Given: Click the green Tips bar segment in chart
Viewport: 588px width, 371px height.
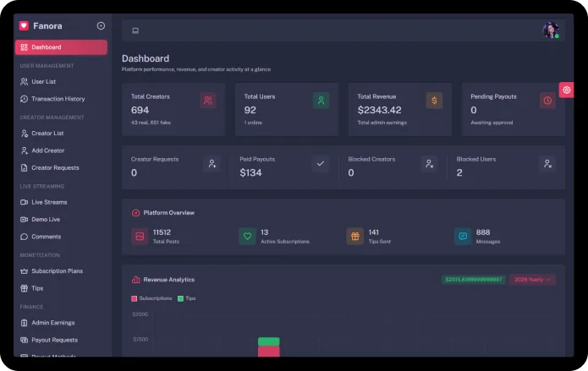Looking at the screenshot, I should click(268, 341).
